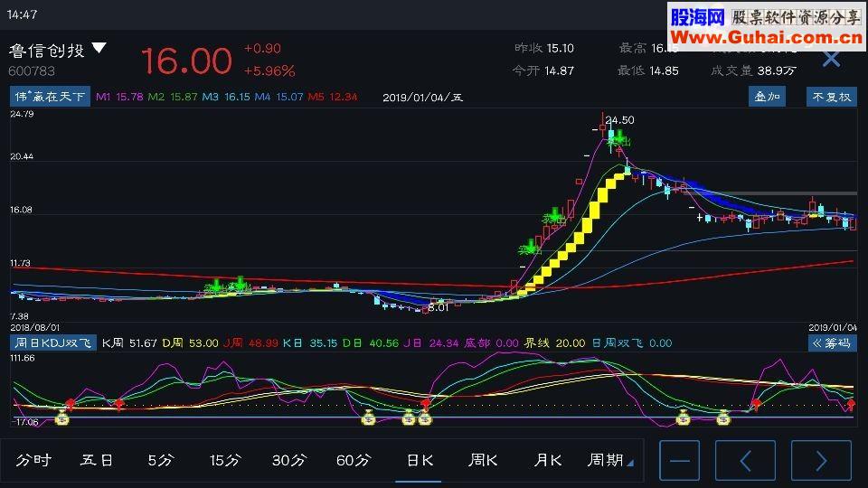Click the 周日KDJ双飞 sub-indicator label

[53, 343]
